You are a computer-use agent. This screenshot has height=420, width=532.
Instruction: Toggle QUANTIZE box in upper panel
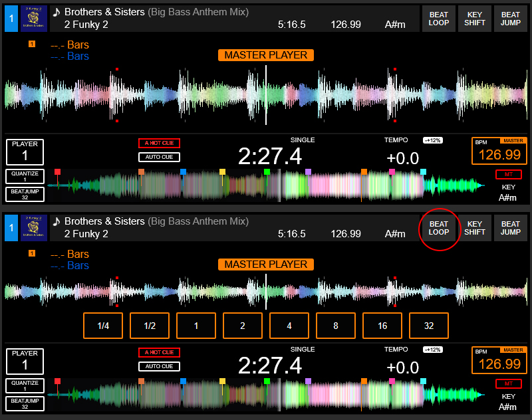[25, 176]
